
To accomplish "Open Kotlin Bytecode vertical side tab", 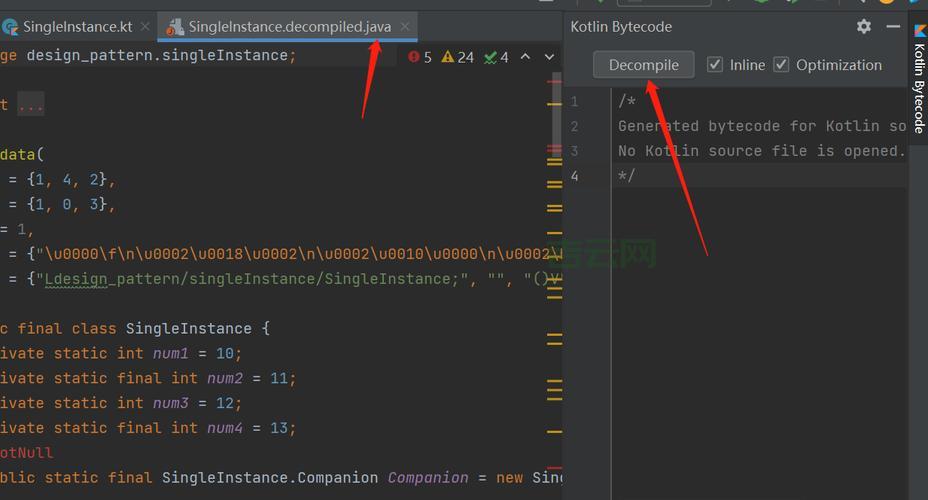I will [919, 88].
